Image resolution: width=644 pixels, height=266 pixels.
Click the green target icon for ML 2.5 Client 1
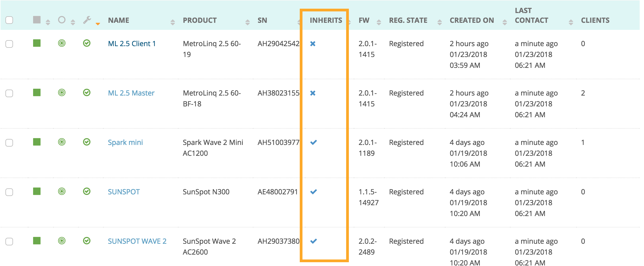(x=62, y=43)
